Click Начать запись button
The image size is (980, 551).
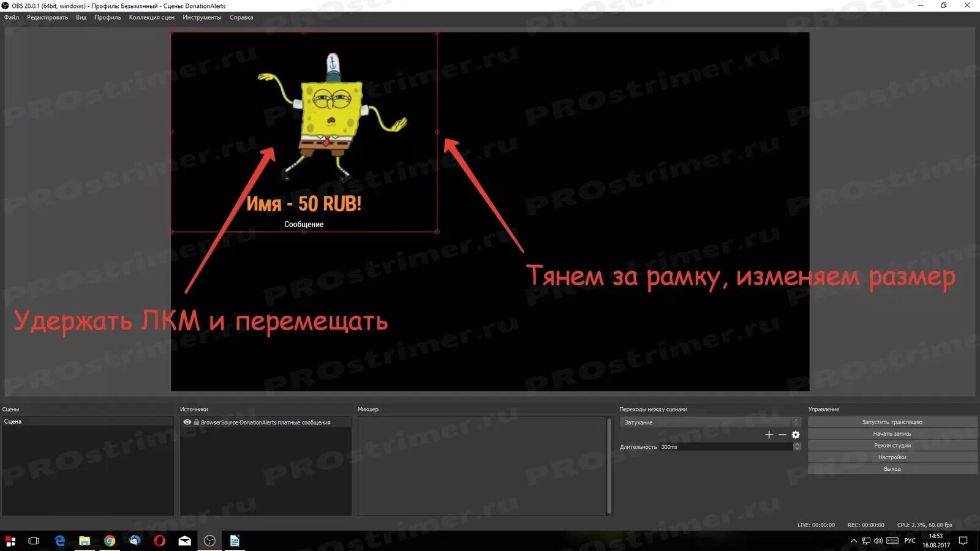892,433
